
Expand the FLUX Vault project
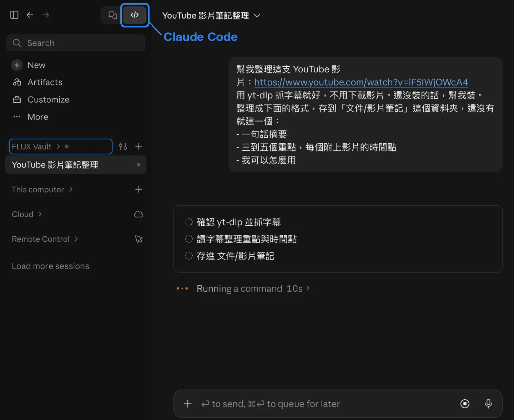61,147
